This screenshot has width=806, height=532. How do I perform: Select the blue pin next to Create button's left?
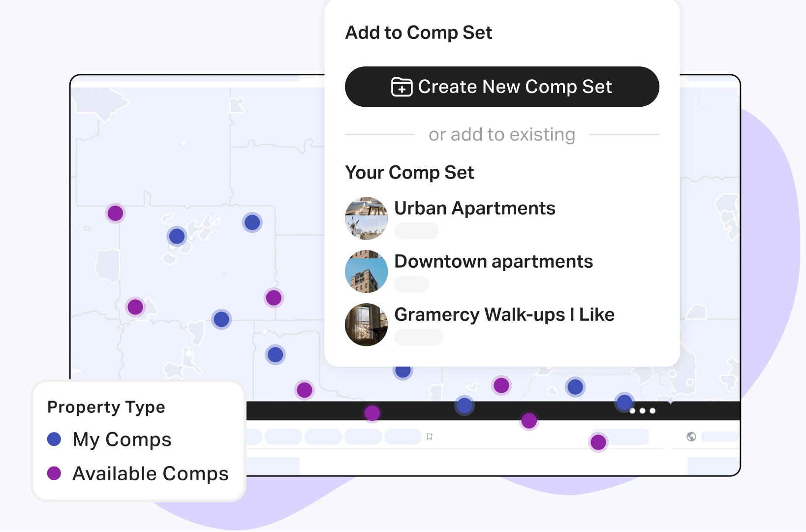[252, 222]
